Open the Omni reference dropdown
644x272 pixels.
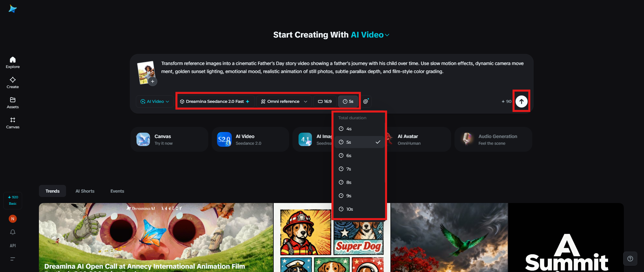[284, 101]
